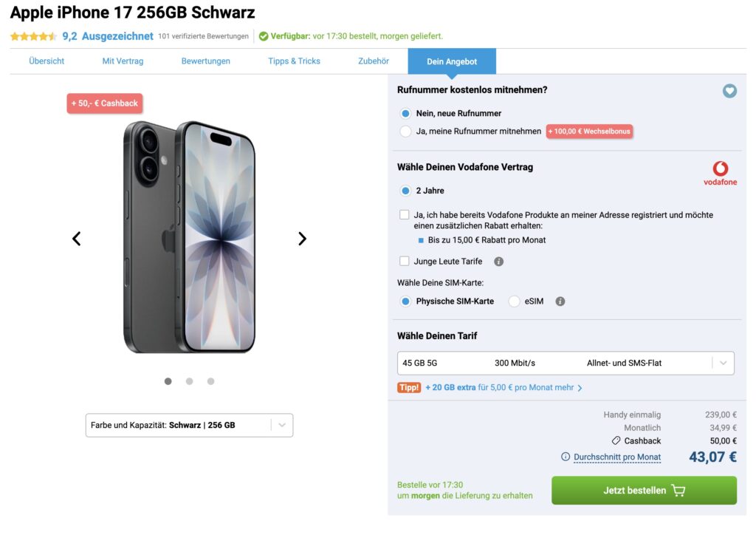756x535 pixels.
Task: Click the heart wishlist icon
Action: (729, 91)
